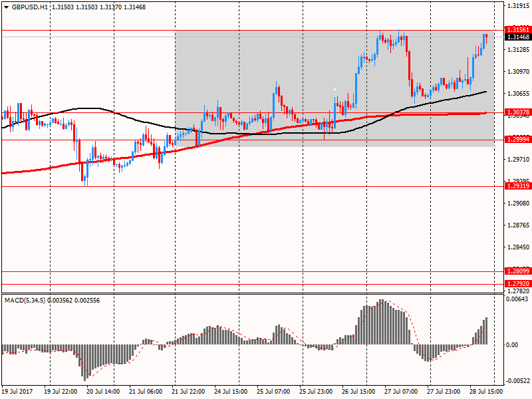Click the 1.28450 price scale label
532x399 pixels.
click(x=518, y=247)
